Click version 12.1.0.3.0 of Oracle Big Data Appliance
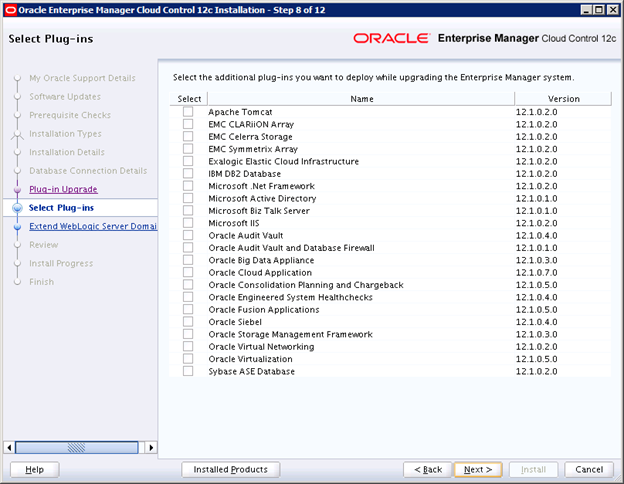 pyautogui.click(x=536, y=260)
